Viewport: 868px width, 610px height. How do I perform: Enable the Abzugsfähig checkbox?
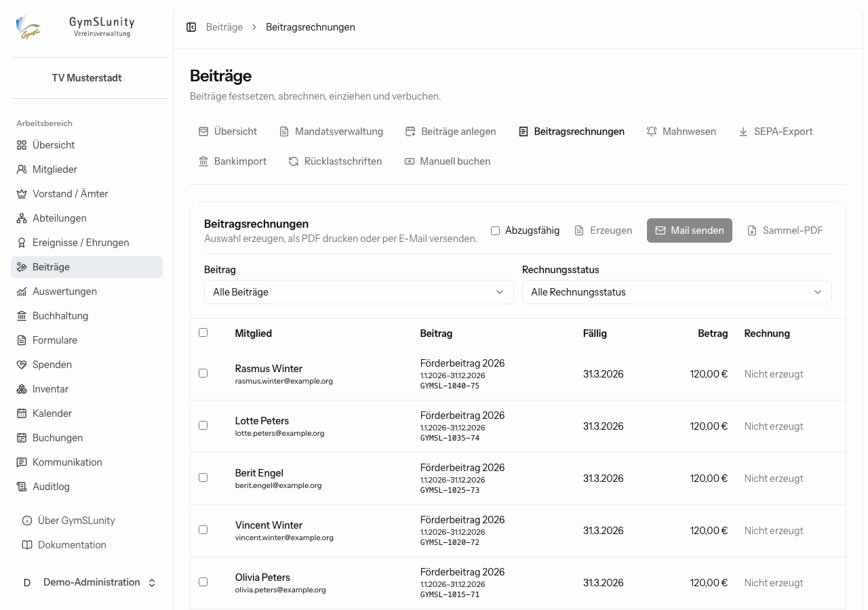point(495,230)
